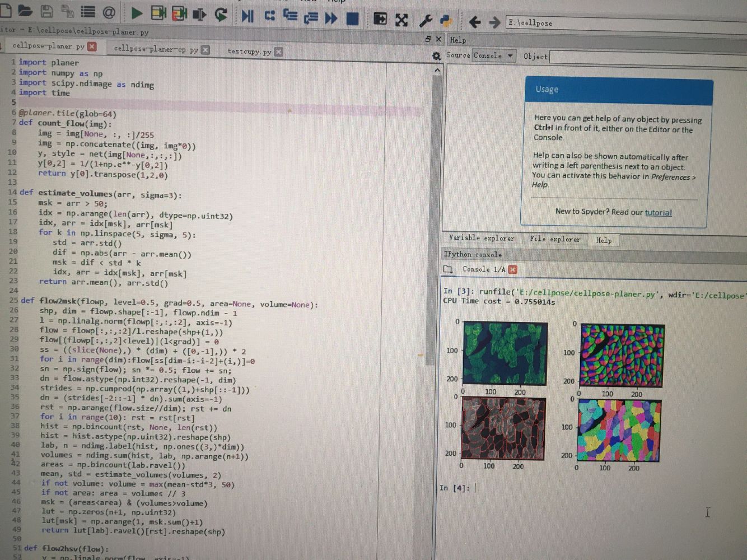
Task: Switch to the File explorer tab
Action: click(x=555, y=239)
